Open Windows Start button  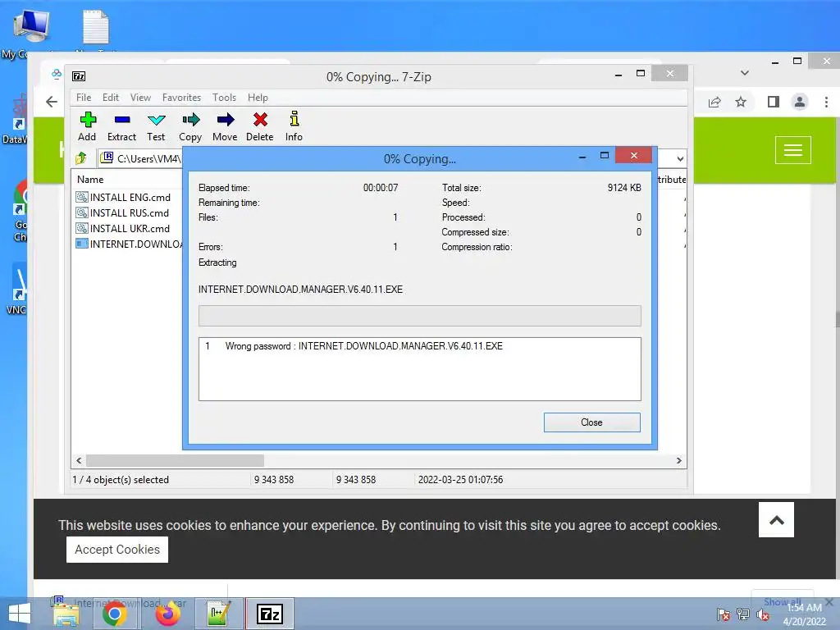[x=20, y=614]
